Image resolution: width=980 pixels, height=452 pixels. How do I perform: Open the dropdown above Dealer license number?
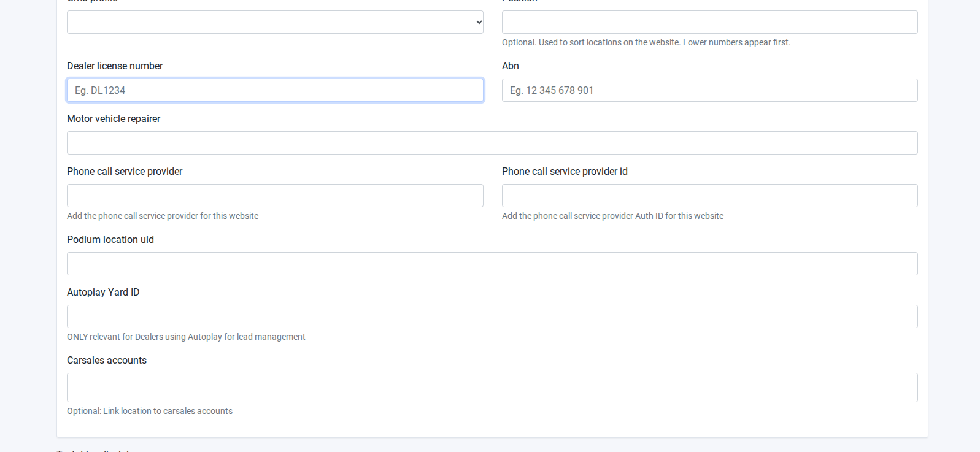[274, 22]
